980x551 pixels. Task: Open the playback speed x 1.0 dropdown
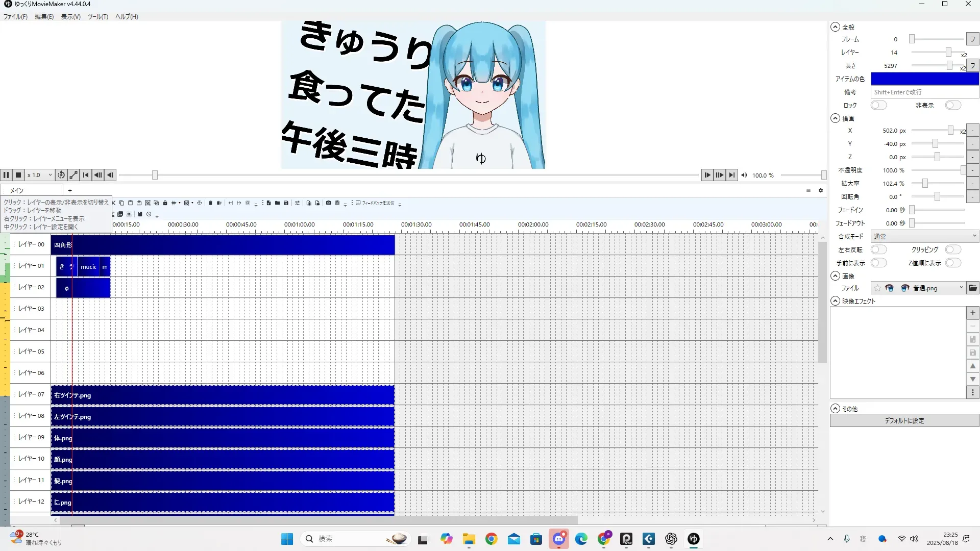pyautogui.click(x=40, y=175)
